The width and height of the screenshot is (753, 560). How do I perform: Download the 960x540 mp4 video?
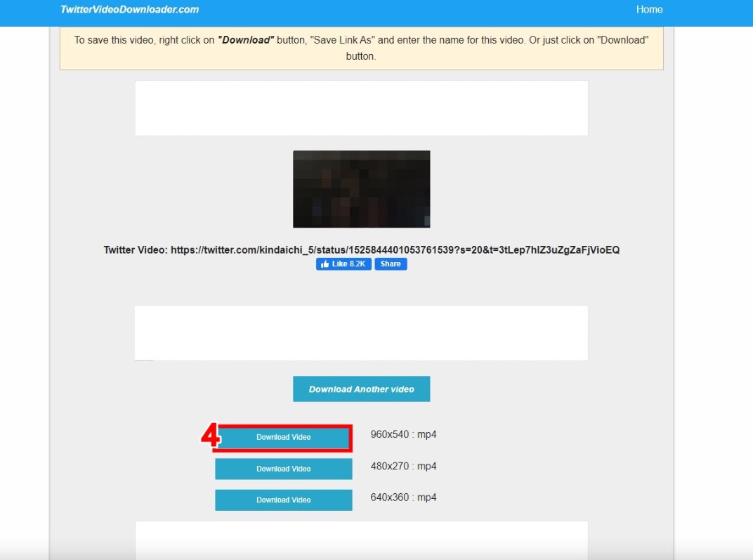(x=283, y=437)
